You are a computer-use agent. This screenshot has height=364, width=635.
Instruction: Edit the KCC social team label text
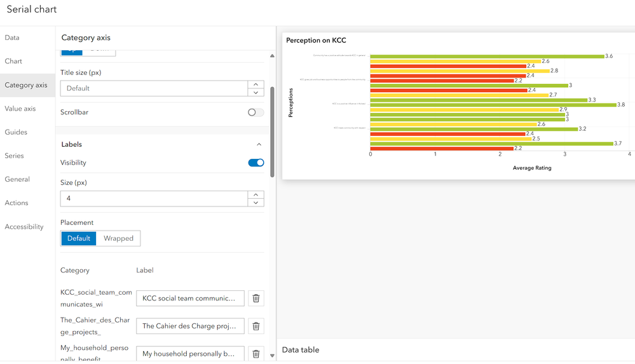[190, 298]
